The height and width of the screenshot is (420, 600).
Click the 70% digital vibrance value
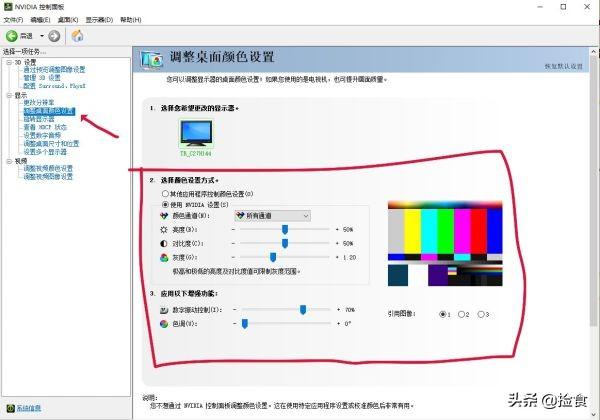point(350,309)
